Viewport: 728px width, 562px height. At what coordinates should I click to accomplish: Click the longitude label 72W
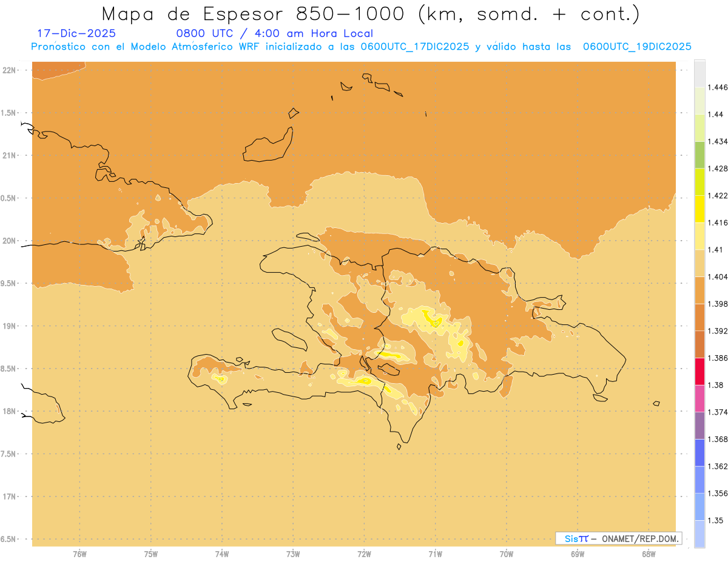point(365,555)
